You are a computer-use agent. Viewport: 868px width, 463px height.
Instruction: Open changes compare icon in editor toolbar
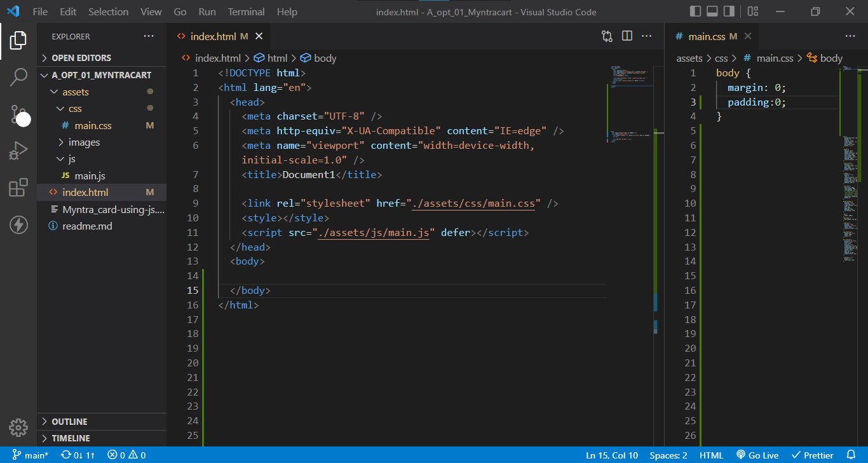607,36
